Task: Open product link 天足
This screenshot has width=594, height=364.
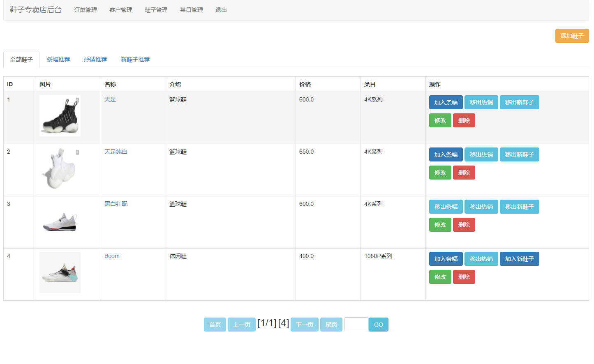Action: pos(110,99)
